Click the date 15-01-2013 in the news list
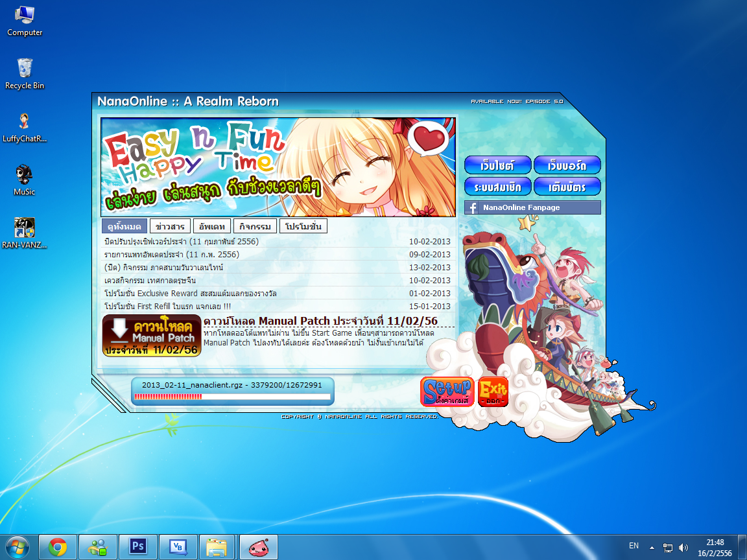This screenshot has width=747, height=560. point(430,306)
